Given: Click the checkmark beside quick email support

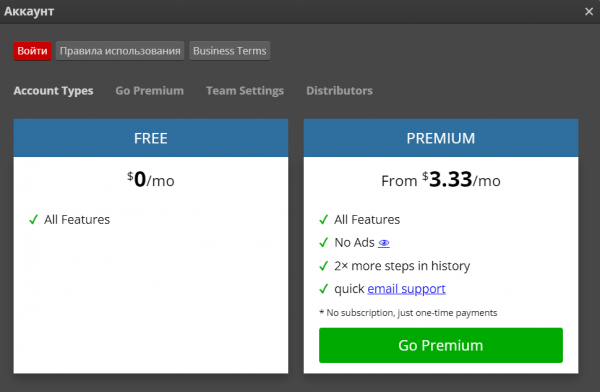Looking at the screenshot, I should click(324, 289).
